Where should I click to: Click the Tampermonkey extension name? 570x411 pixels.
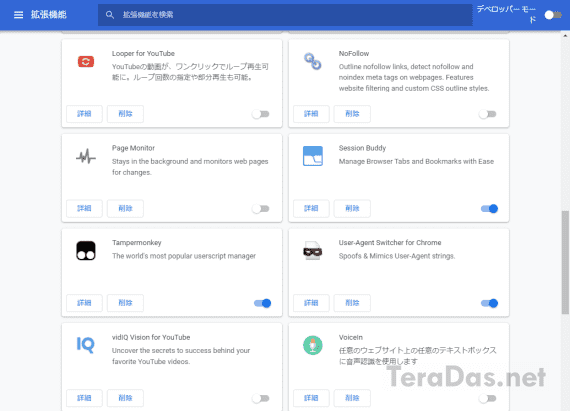[137, 243]
